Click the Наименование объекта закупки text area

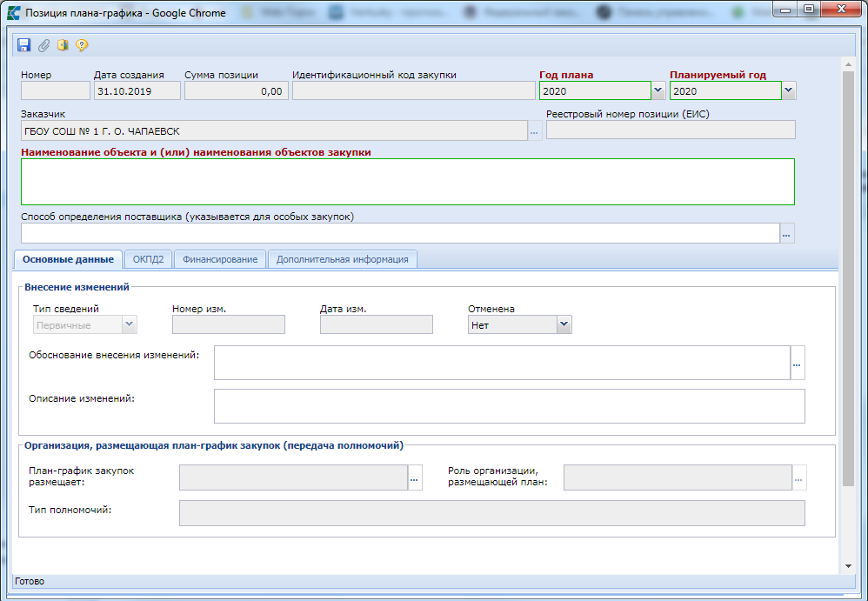pos(407,181)
